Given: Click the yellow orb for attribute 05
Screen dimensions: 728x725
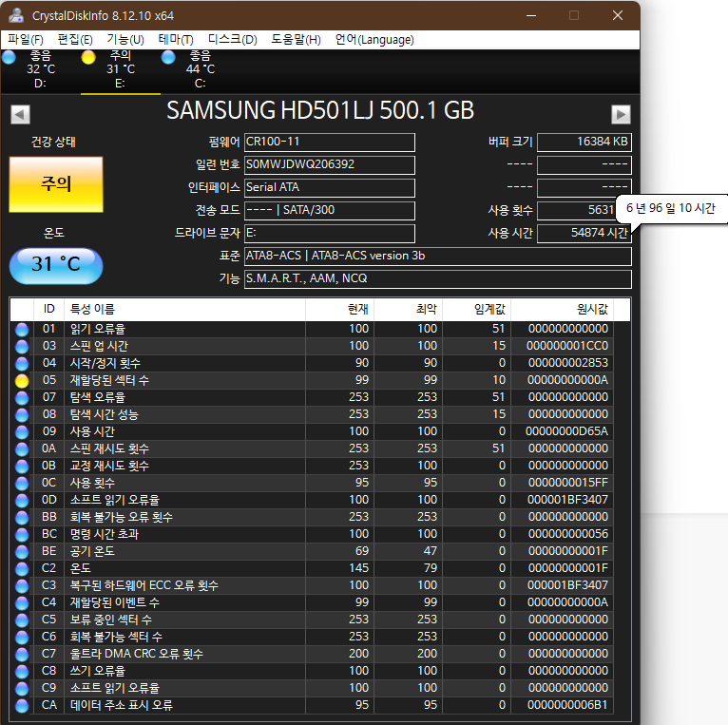Looking at the screenshot, I should pos(22,381).
